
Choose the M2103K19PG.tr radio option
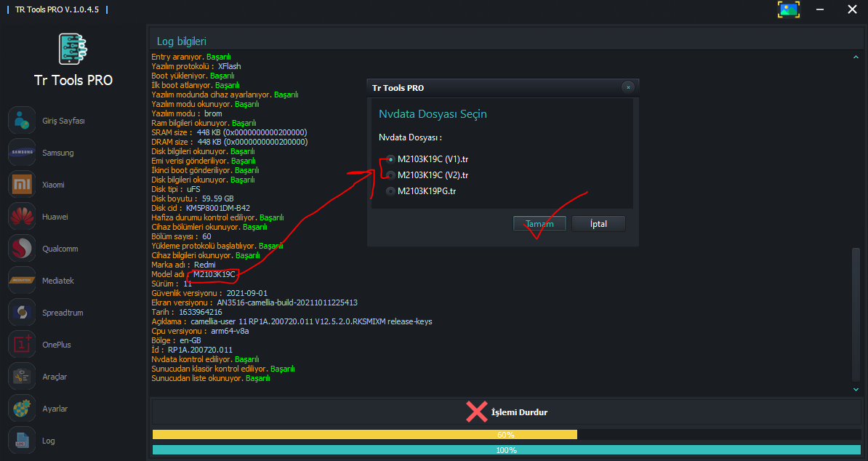tap(391, 191)
